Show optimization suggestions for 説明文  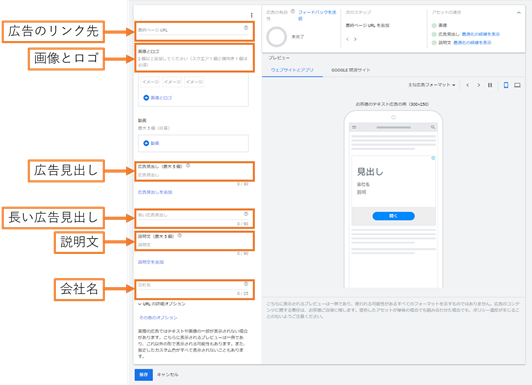pyautogui.click(x=472, y=43)
